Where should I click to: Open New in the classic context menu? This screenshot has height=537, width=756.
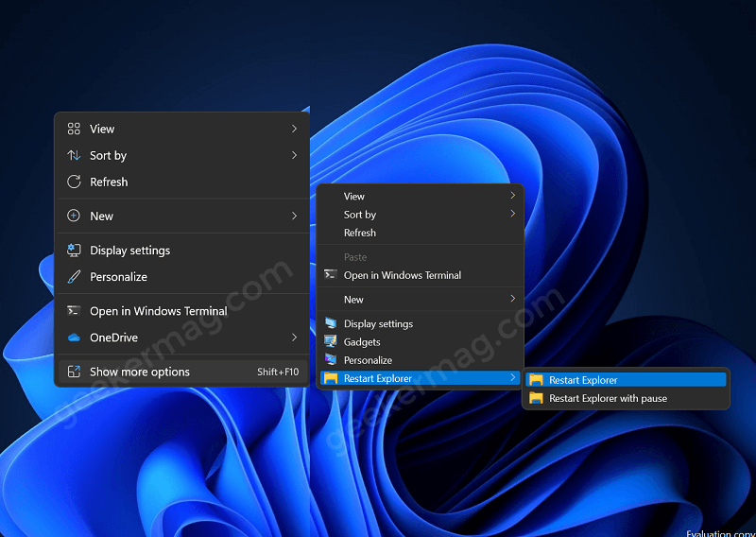pos(420,299)
